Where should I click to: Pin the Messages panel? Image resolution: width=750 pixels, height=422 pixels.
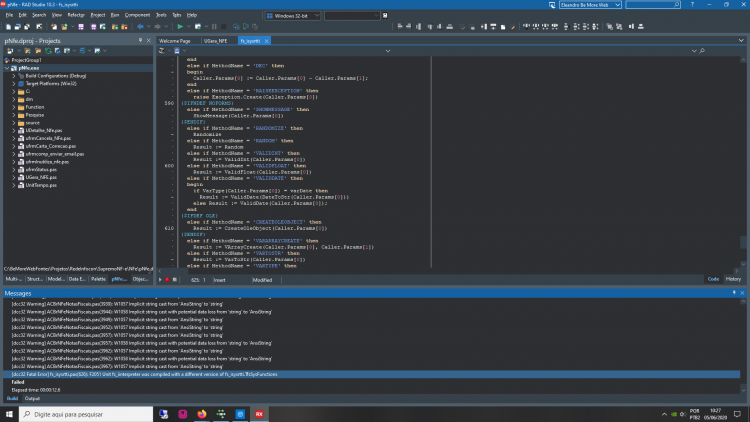click(x=734, y=293)
